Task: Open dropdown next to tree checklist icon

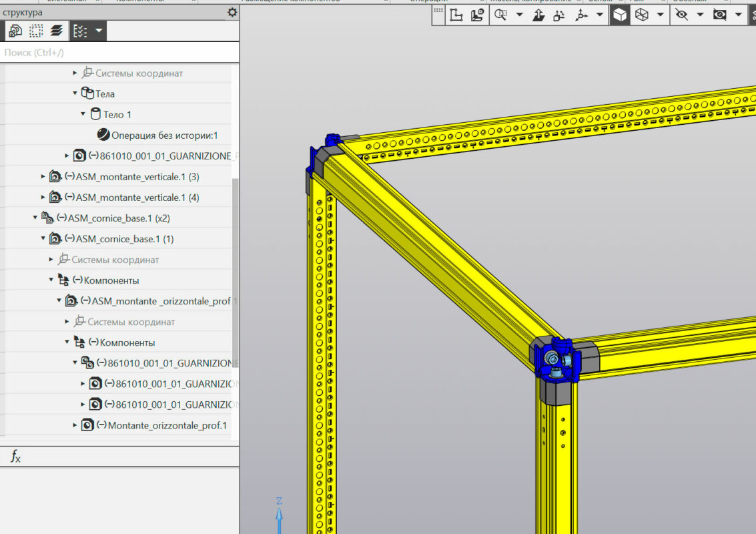Action: (99, 31)
